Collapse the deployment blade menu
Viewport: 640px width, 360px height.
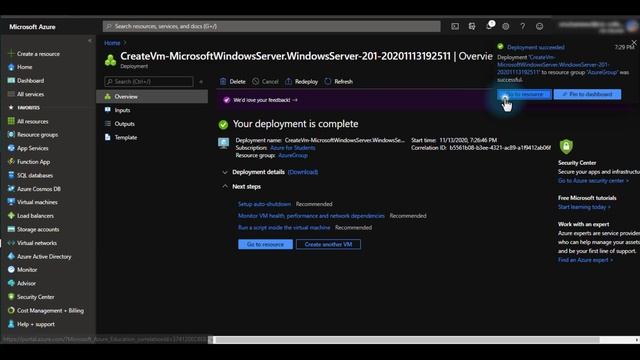[201, 82]
